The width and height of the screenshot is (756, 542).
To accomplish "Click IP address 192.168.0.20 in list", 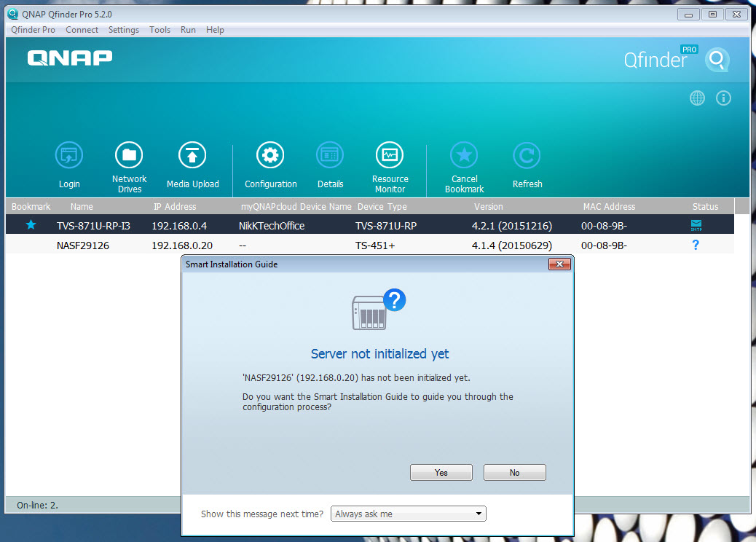I will pos(182,246).
